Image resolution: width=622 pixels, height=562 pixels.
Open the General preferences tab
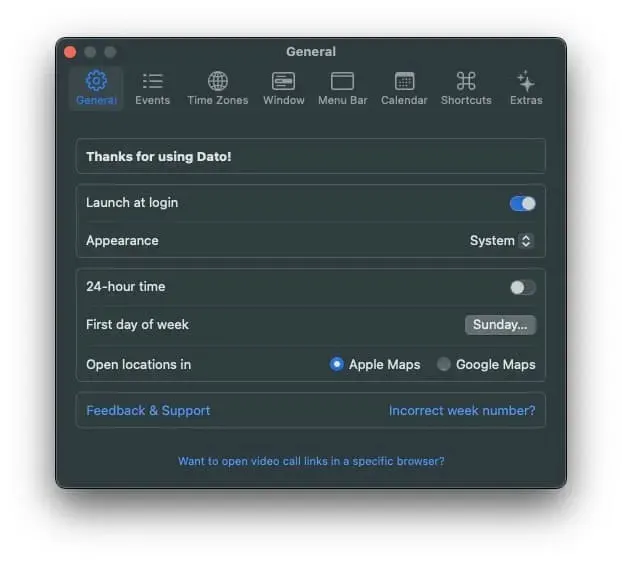click(96, 88)
